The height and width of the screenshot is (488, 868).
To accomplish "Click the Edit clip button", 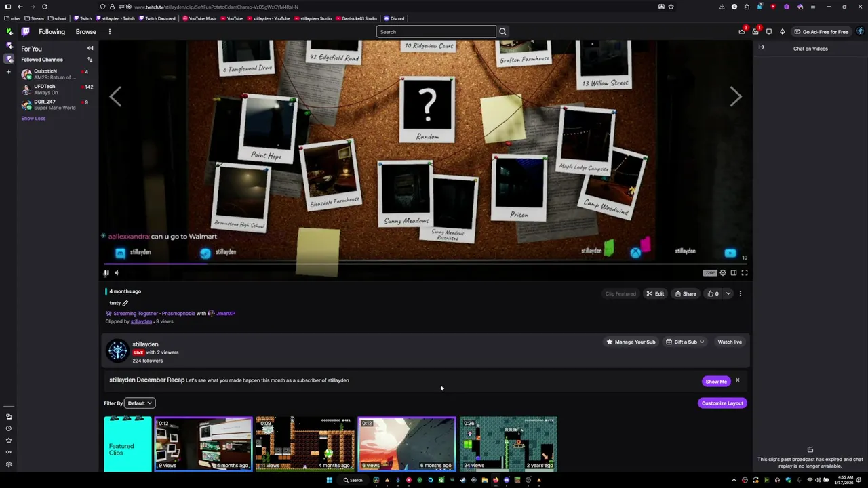I will (655, 293).
